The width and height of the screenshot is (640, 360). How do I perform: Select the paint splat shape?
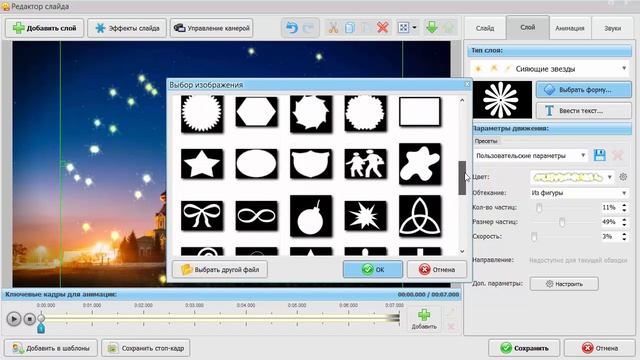[x=420, y=164]
